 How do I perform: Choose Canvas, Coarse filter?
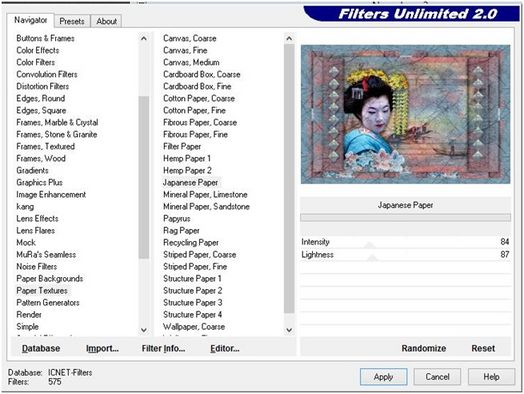coord(189,38)
